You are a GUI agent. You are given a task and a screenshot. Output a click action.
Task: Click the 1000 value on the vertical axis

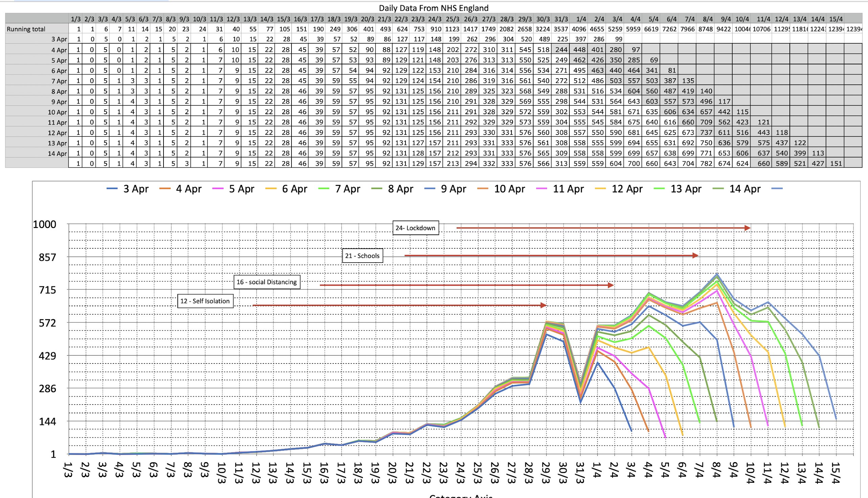44,224
